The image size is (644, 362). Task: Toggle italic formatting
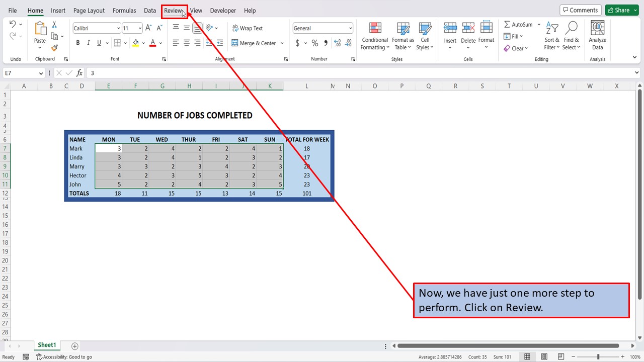click(x=88, y=43)
